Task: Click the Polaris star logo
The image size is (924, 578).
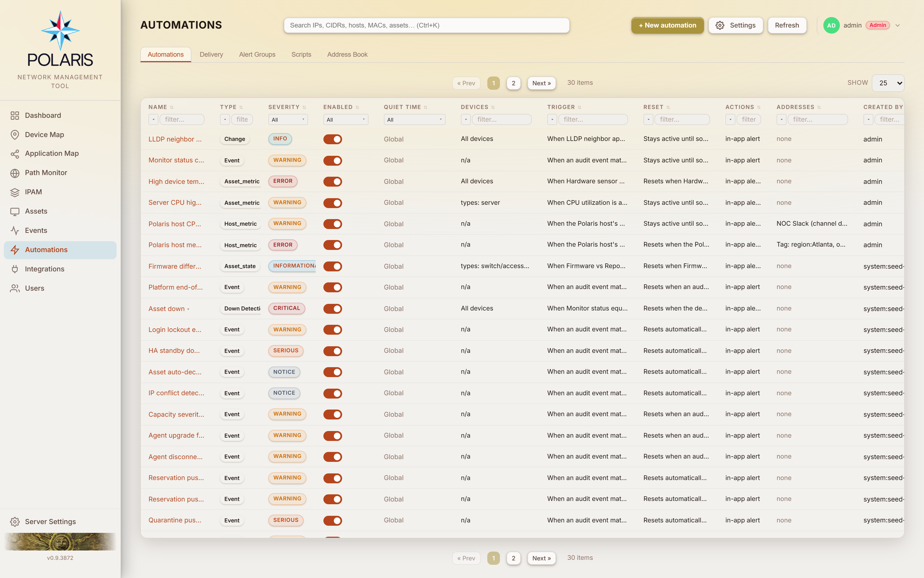Action: tap(60, 31)
